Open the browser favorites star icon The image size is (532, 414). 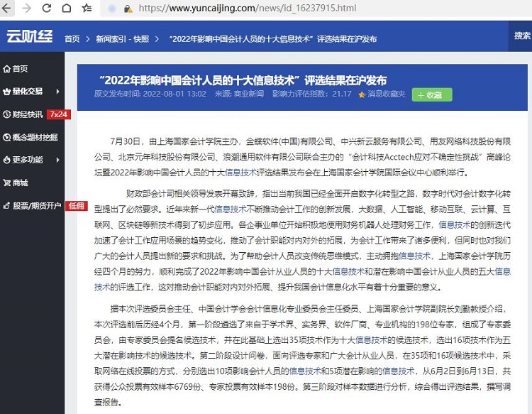[x=87, y=9]
